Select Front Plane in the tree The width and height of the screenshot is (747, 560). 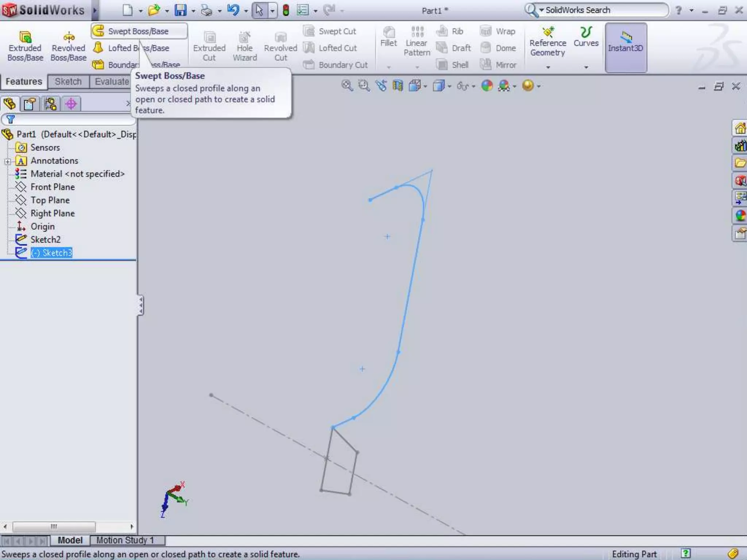pyautogui.click(x=53, y=187)
